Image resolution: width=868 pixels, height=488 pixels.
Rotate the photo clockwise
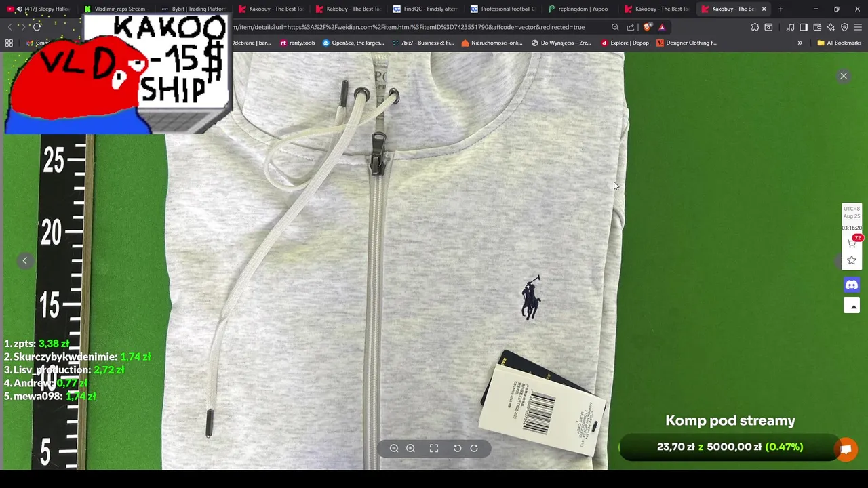point(474,448)
